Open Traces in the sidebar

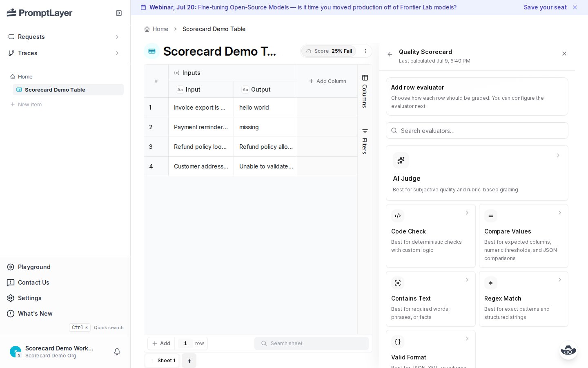[65, 53]
